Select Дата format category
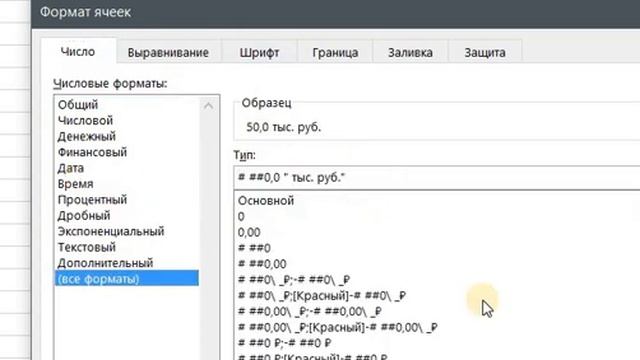Viewport: 640px width, 360px height. pos(71,168)
